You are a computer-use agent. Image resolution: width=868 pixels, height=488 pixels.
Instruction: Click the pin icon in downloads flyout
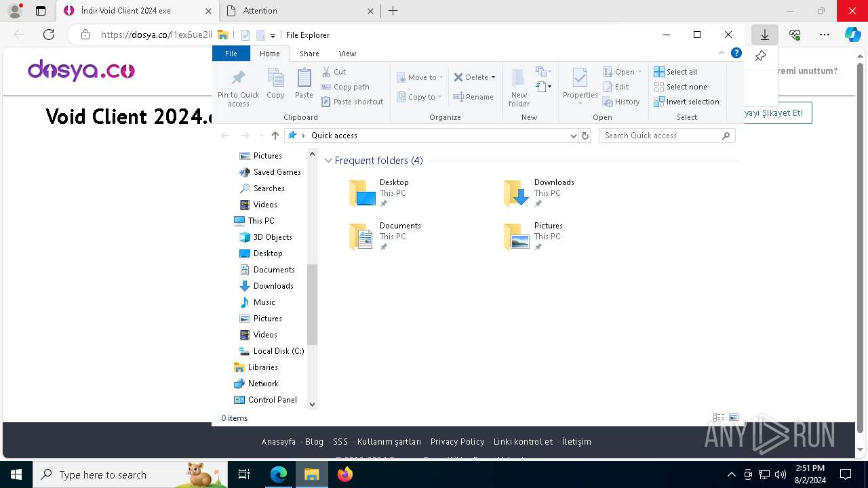click(x=760, y=56)
